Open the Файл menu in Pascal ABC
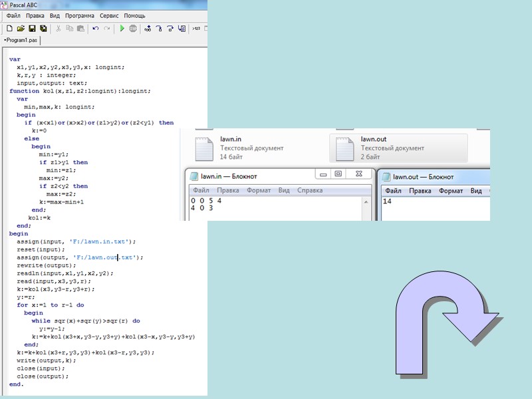 click(13, 15)
